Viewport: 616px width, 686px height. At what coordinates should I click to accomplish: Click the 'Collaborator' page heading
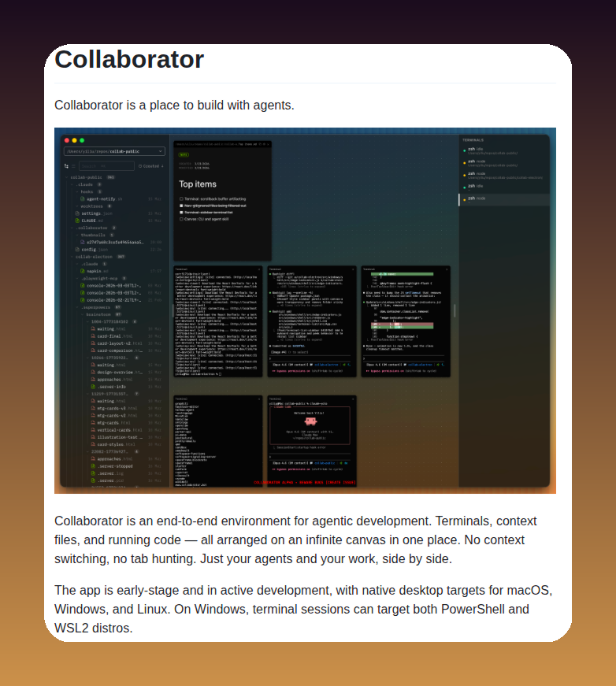[129, 59]
